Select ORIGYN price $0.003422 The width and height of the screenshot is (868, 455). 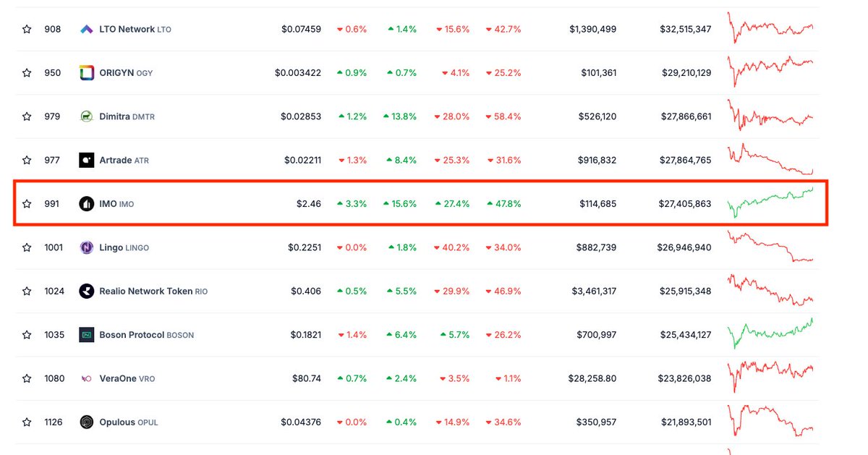(x=298, y=73)
